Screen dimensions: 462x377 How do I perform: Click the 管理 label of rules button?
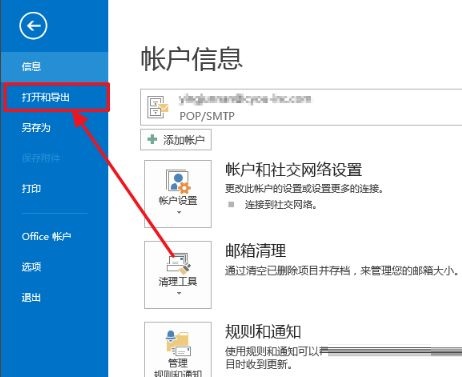tap(178, 363)
